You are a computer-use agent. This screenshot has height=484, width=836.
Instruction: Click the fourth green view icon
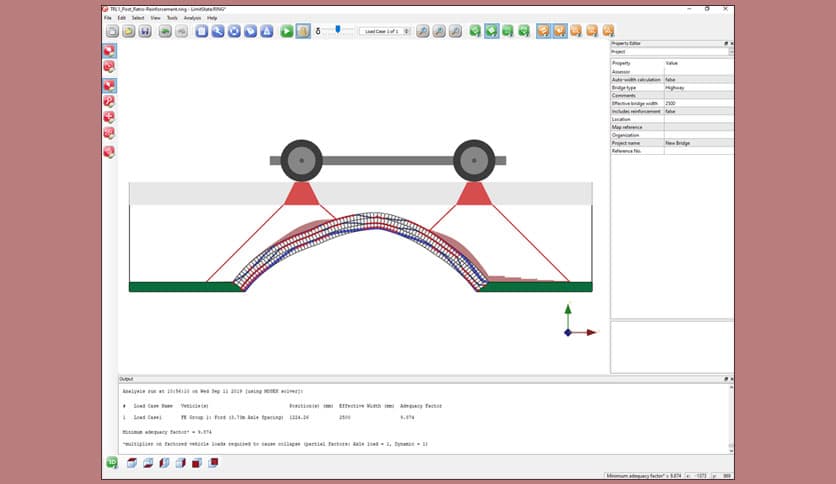(x=524, y=31)
